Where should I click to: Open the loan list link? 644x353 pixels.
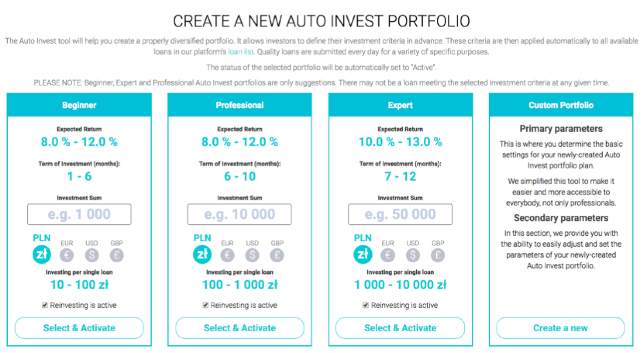[x=241, y=52]
